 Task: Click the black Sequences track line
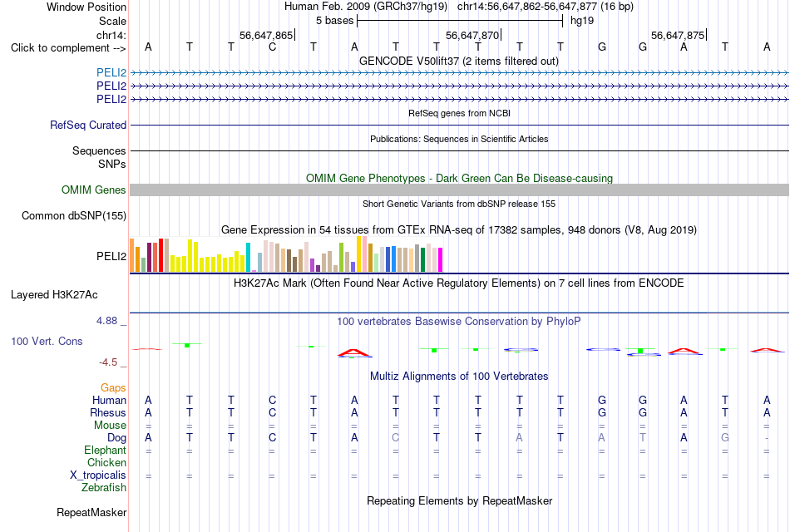point(459,150)
